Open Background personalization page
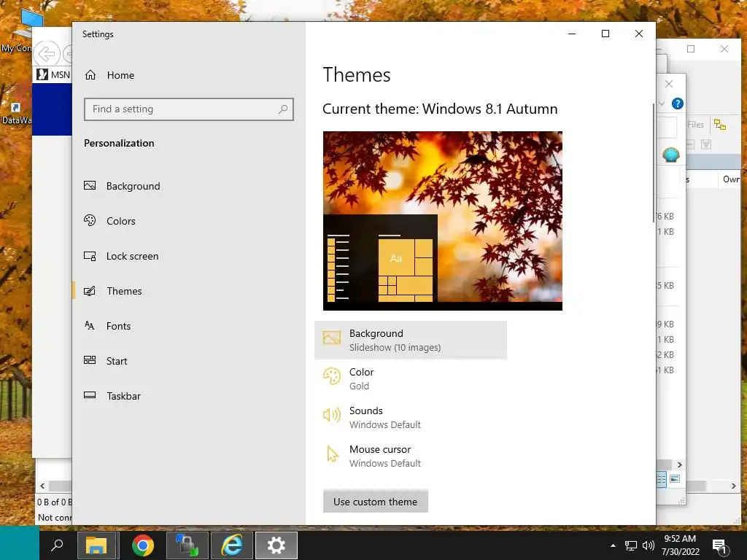The height and width of the screenshot is (560, 747). coord(122,186)
